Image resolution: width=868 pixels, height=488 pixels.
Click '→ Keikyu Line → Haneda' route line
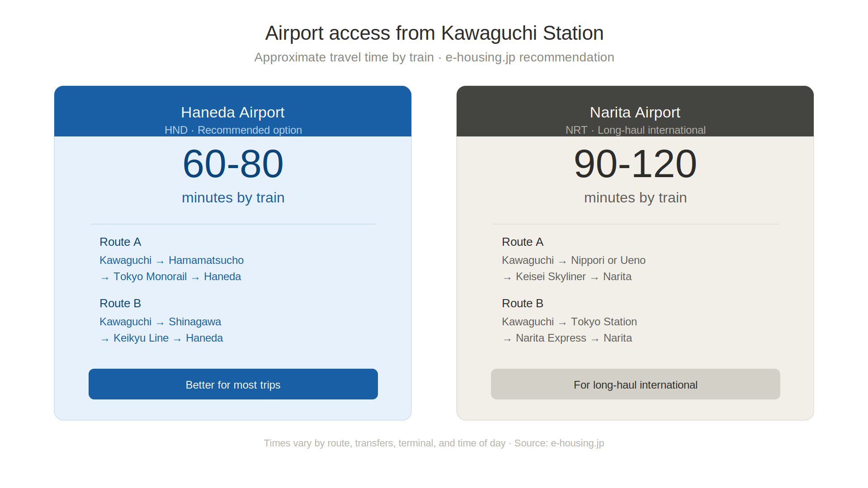[x=161, y=338]
